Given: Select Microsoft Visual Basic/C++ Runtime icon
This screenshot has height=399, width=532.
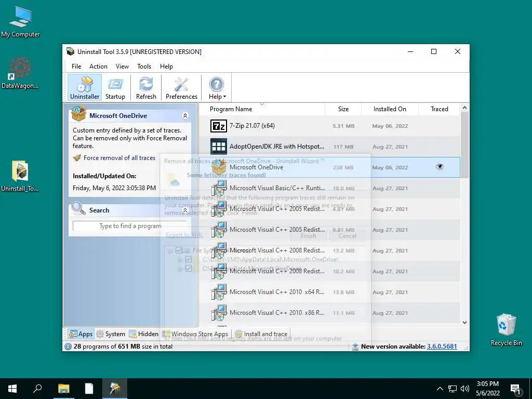Looking at the screenshot, I should (x=219, y=188).
